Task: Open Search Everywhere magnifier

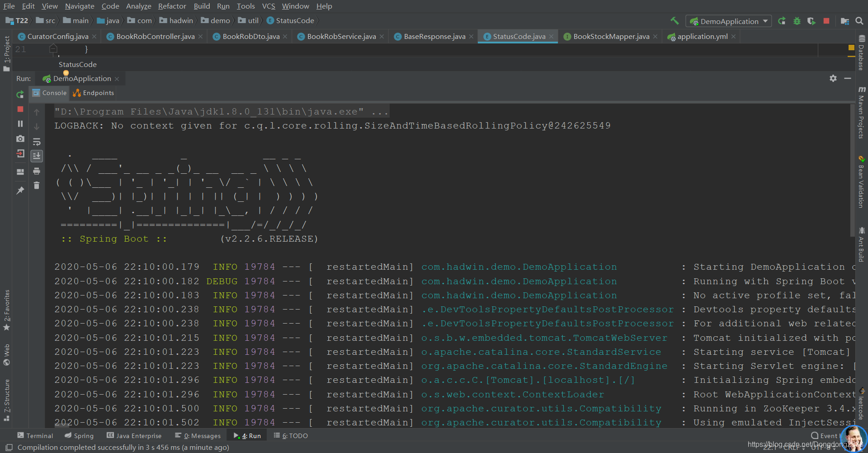Action: click(x=859, y=21)
